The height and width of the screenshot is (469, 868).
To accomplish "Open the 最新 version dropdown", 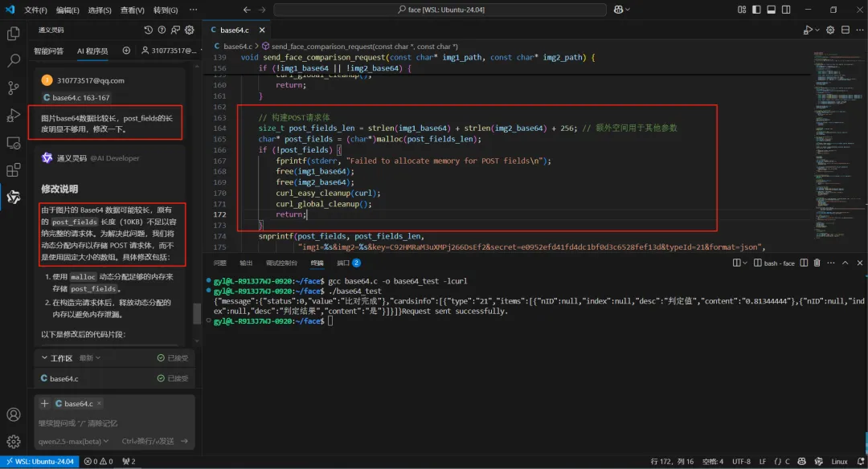I will coord(90,358).
